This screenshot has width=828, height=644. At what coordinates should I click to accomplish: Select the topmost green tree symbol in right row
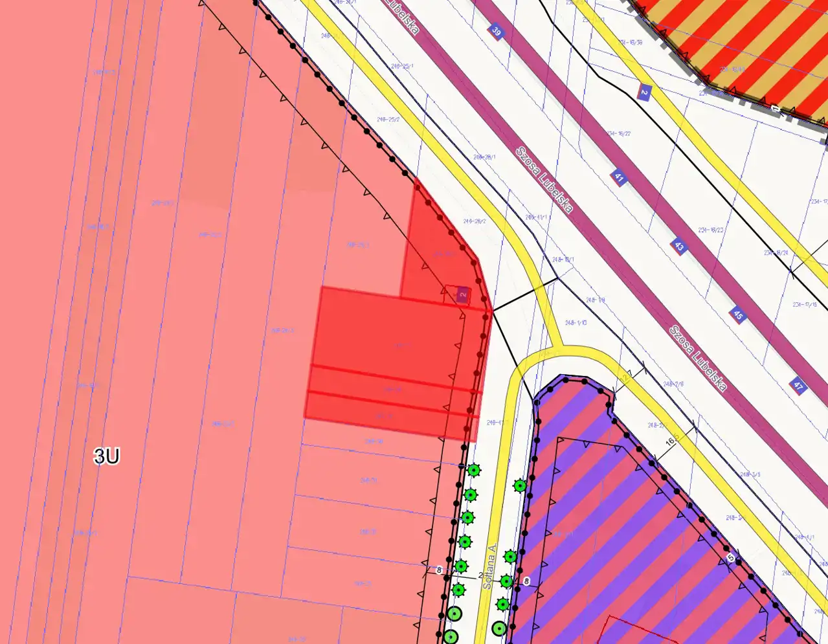pyautogui.click(x=520, y=485)
